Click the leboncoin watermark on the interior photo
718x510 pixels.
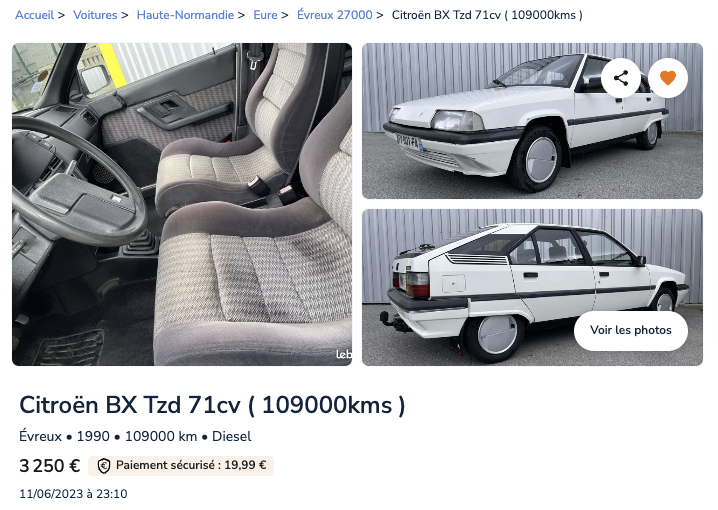(344, 354)
